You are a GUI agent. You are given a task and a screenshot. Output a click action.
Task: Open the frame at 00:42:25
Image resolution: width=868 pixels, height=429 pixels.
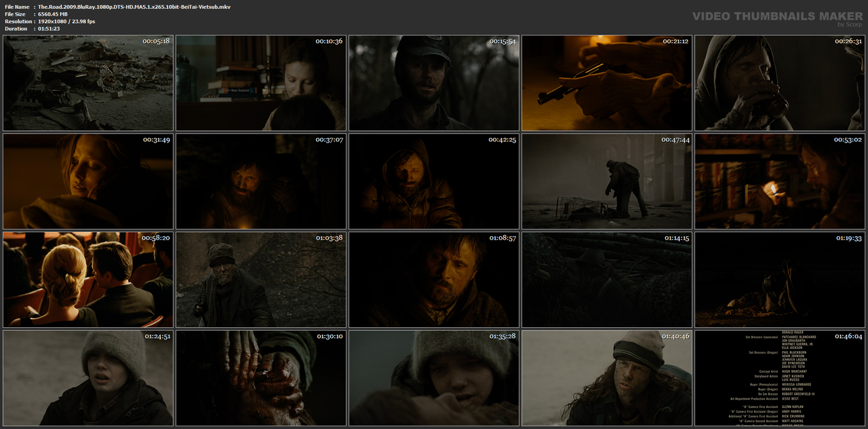tap(434, 181)
